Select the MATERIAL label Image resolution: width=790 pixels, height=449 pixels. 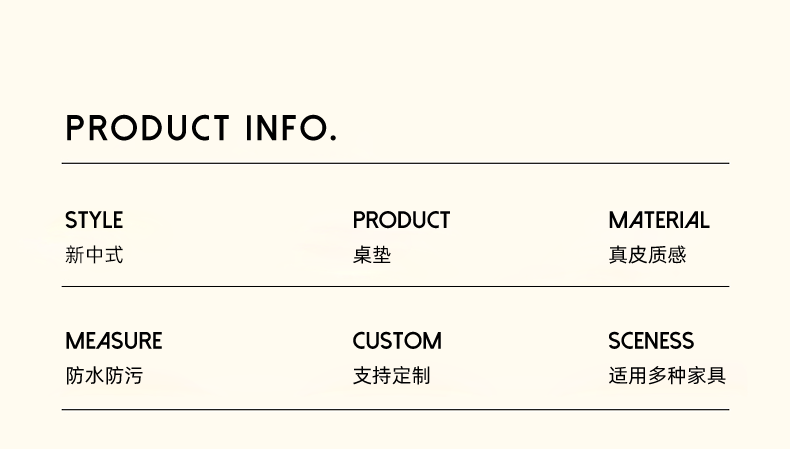coord(659,220)
